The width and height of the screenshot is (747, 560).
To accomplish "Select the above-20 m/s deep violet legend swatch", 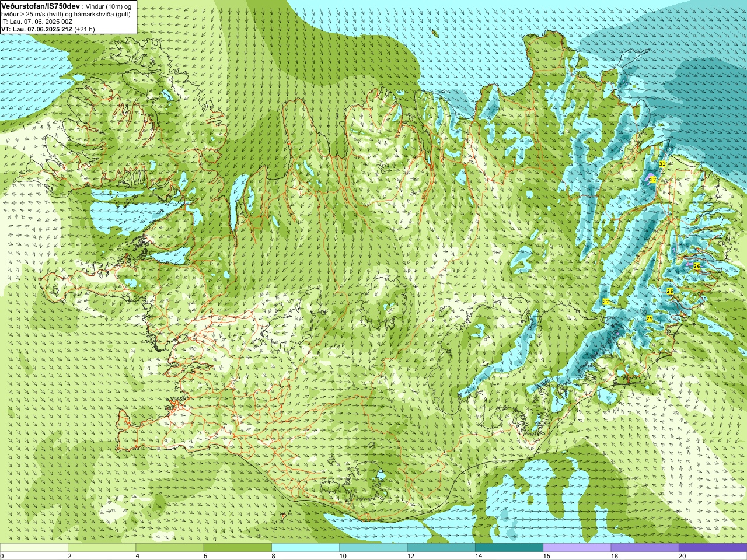I will (713, 548).
